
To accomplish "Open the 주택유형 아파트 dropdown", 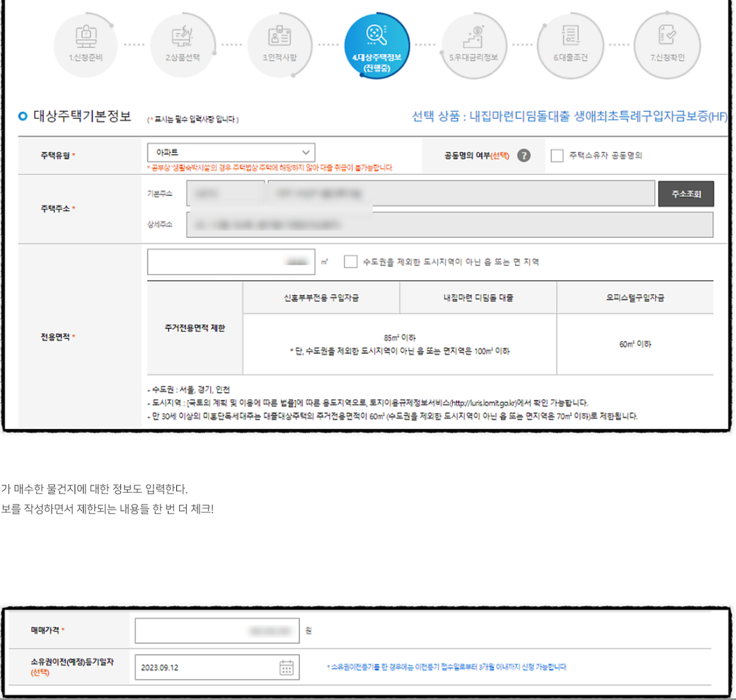I will [231, 152].
